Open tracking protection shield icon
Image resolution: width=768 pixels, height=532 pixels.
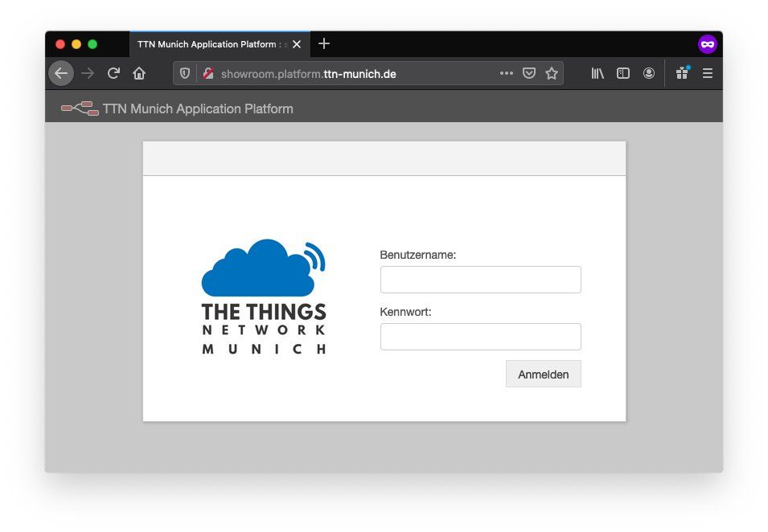185,73
